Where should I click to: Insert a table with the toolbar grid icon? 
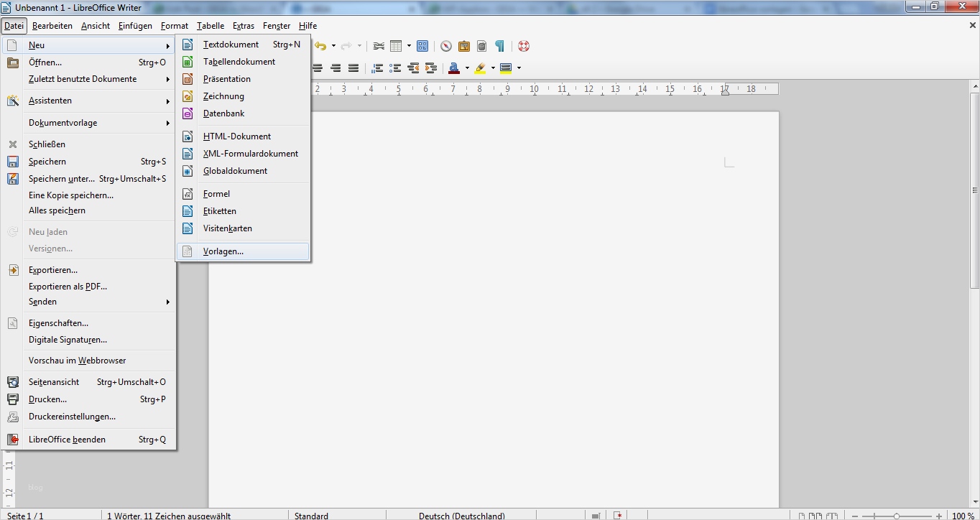pyautogui.click(x=396, y=46)
